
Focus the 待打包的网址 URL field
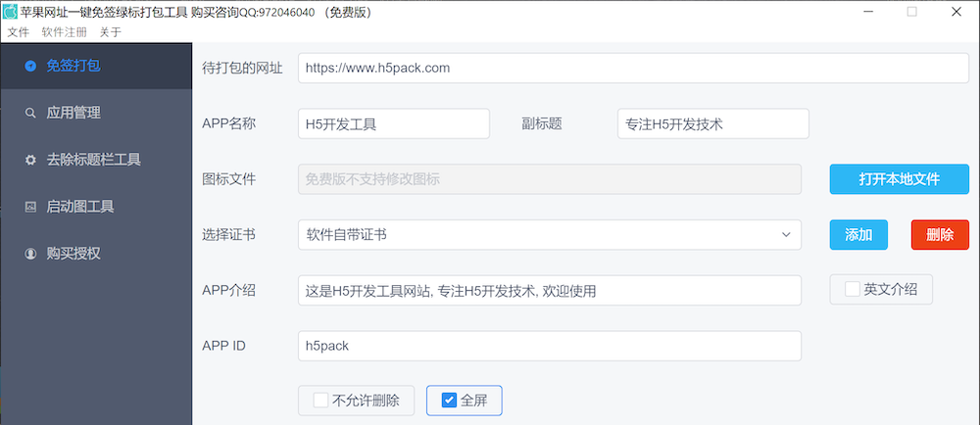(632, 69)
